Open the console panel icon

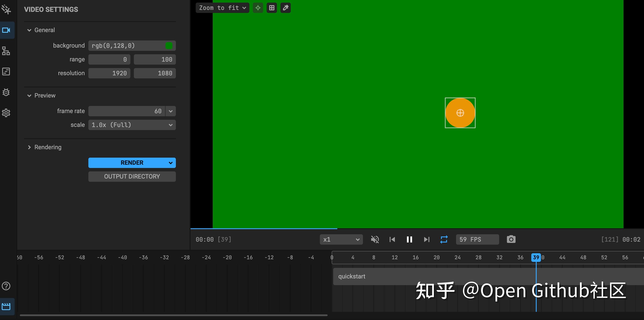point(6,72)
